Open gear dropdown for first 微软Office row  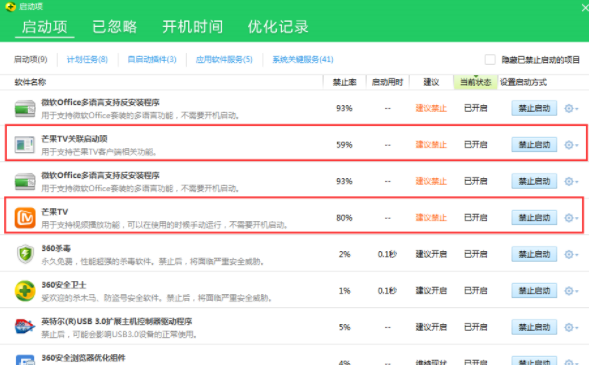click(x=571, y=109)
